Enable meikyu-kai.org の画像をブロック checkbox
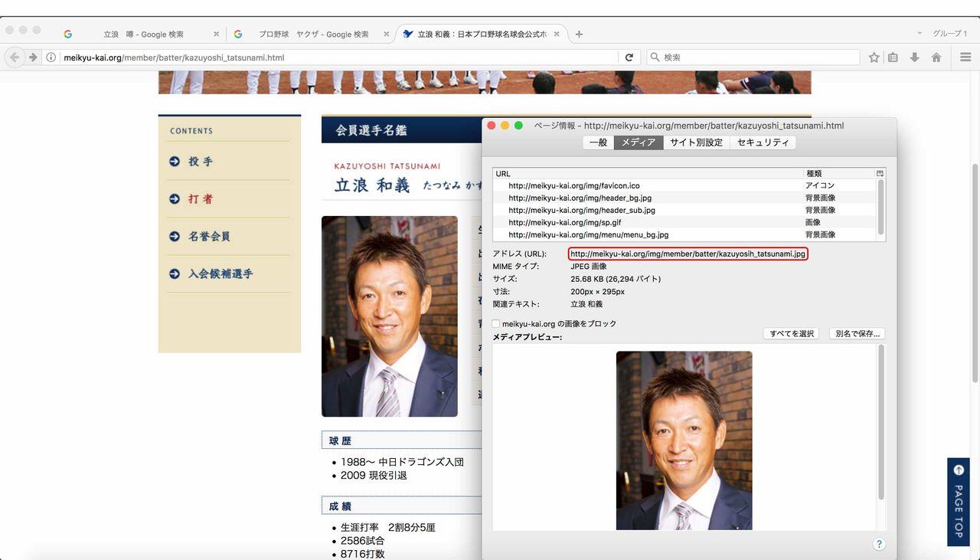The image size is (980, 560). tap(496, 324)
